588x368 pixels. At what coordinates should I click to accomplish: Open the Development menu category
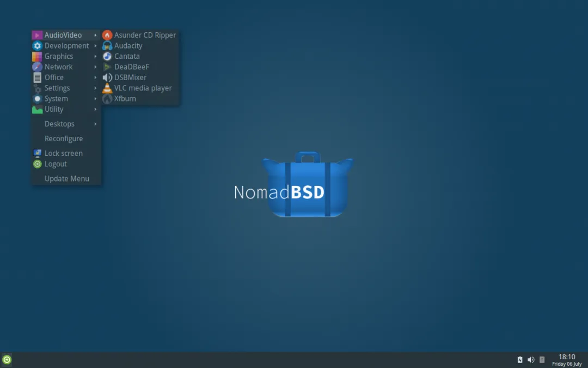[66, 46]
